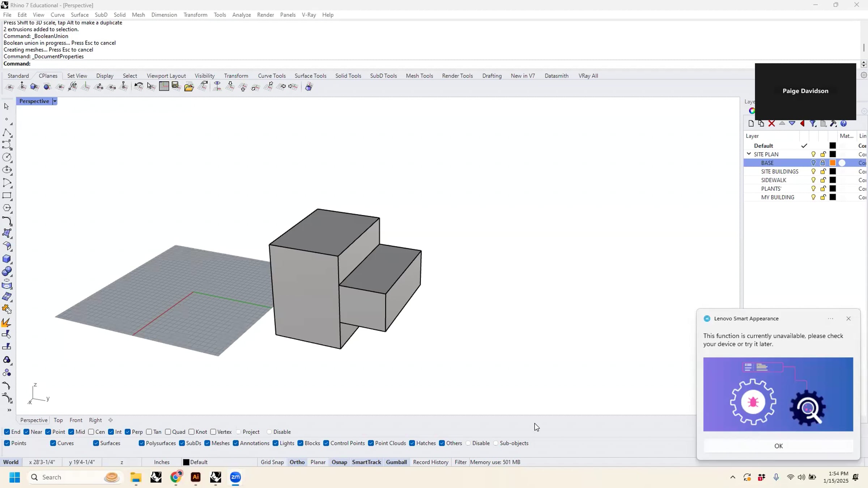Viewport: 868px width, 488px height.
Task: Turn off the PLANTS' layer light bulb
Action: coord(813,188)
